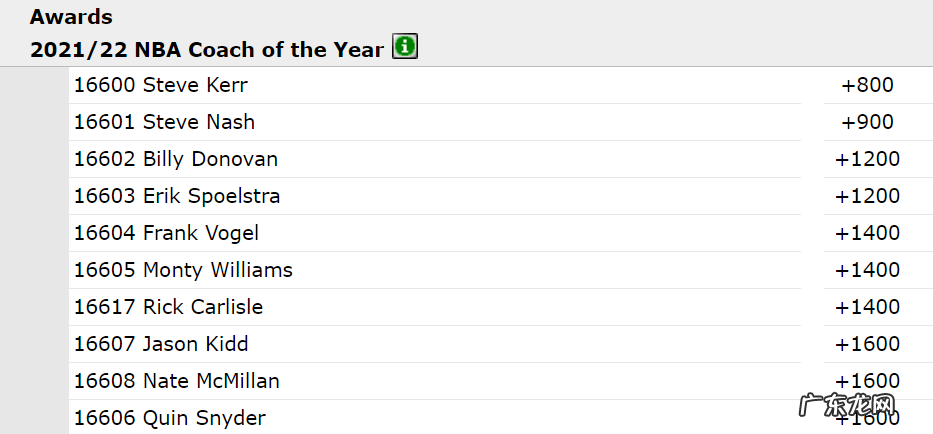Select Steve Kerr +800 odds

click(867, 85)
